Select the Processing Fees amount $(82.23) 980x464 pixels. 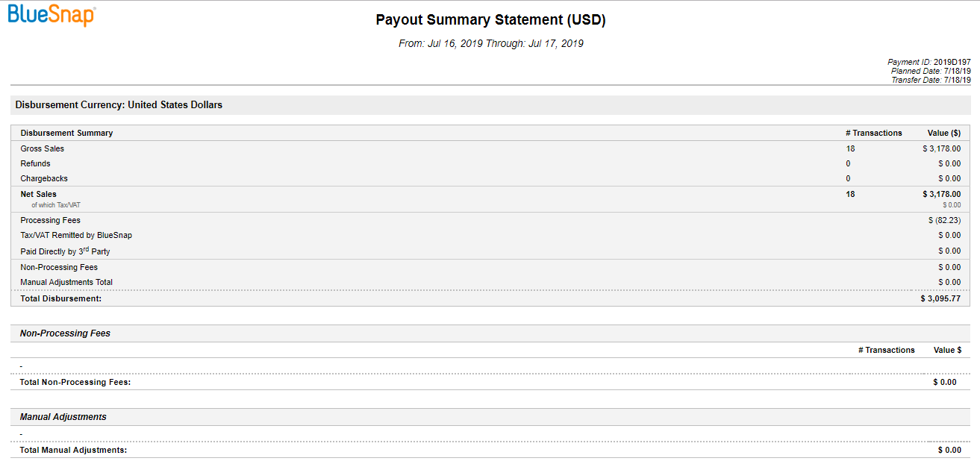click(x=944, y=220)
